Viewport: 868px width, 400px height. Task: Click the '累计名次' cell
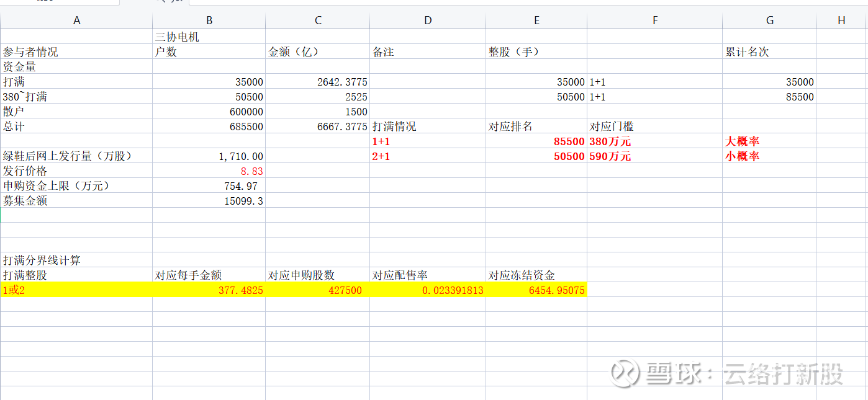[x=769, y=51]
